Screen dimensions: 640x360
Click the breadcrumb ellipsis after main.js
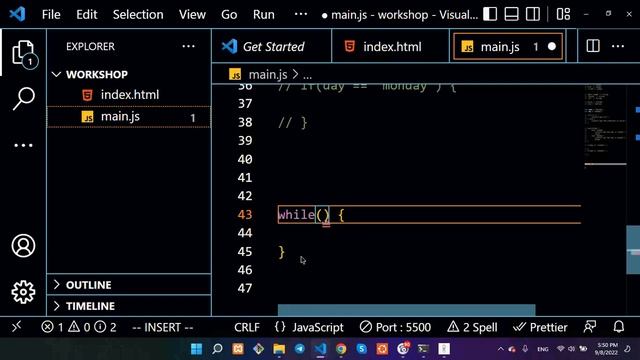[307, 75]
